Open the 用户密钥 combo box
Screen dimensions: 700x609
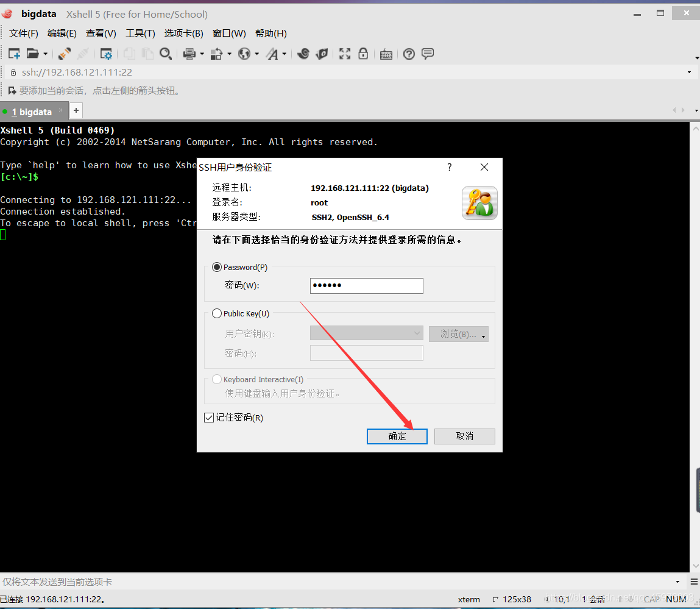click(x=367, y=333)
